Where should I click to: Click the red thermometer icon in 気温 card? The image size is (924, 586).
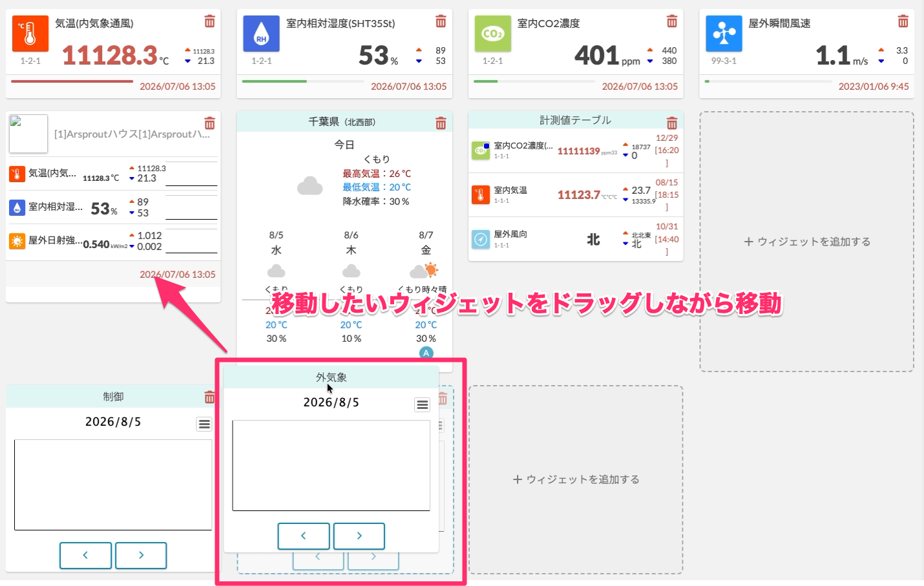click(x=30, y=34)
